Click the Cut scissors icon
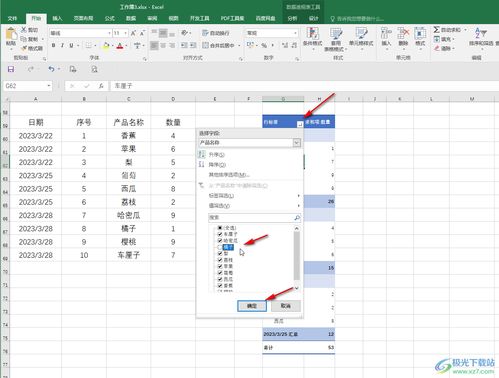 coord(24,30)
